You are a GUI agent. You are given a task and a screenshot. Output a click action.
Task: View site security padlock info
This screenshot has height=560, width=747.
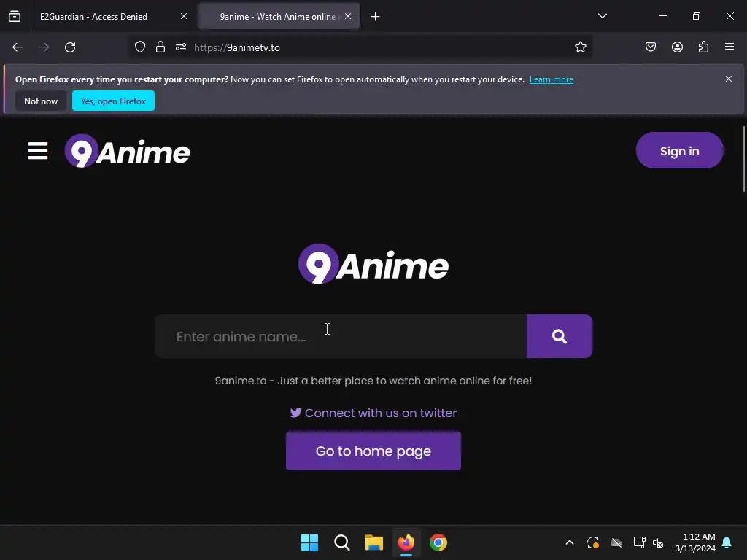tap(160, 47)
